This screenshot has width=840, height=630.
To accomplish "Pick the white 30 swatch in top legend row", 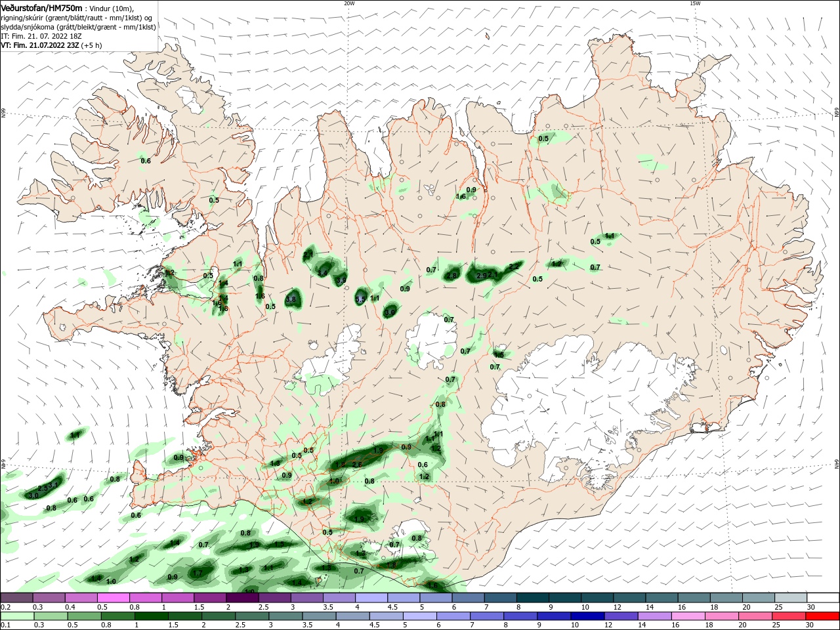I will (x=823, y=598).
